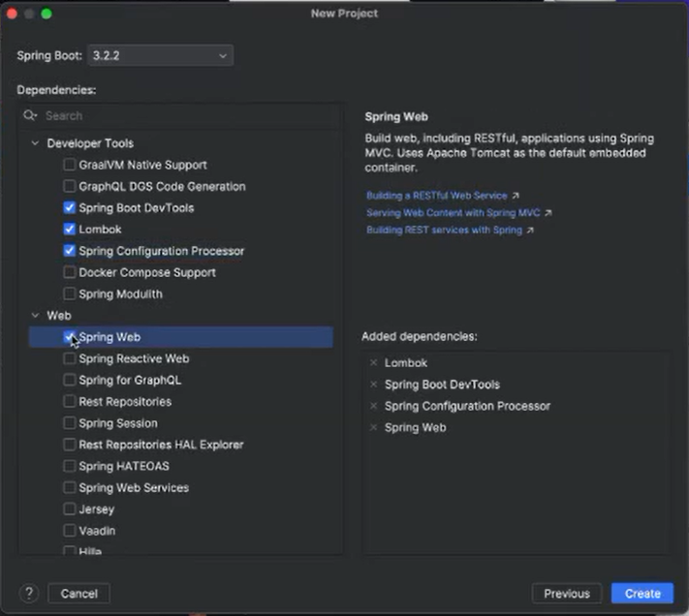Open Building a RESTful Web Service link
Image resolution: width=689 pixels, height=616 pixels.
[x=437, y=196]
